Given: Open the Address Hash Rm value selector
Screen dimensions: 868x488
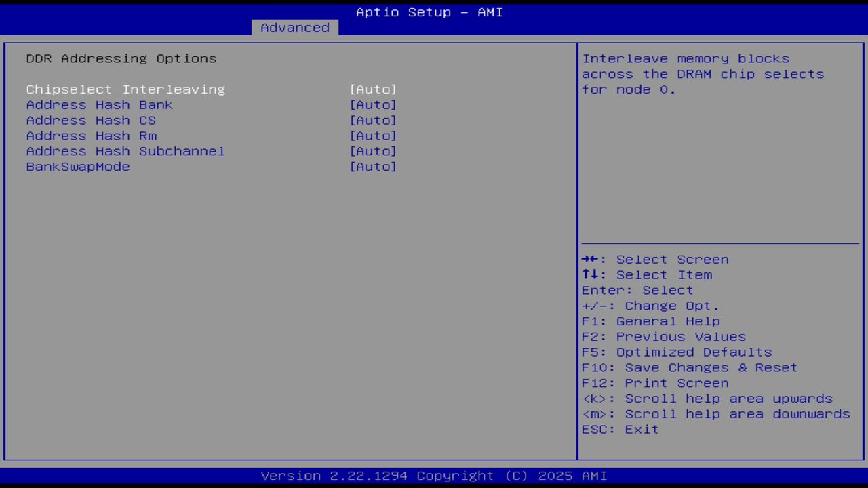Looking at the screenshot, I should (373, 136).
